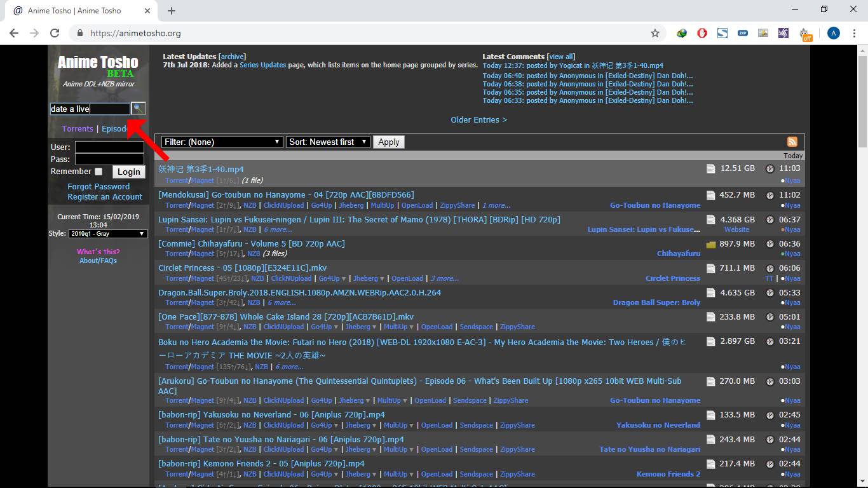Click TT link in Circlet Princess row
The image size is (868, 488).
tap(770, 279)
